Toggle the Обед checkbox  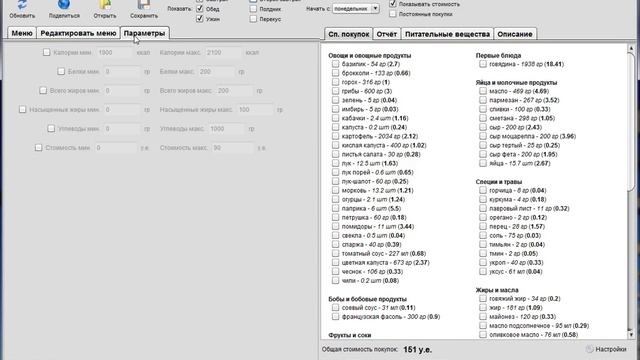(200, 9)
